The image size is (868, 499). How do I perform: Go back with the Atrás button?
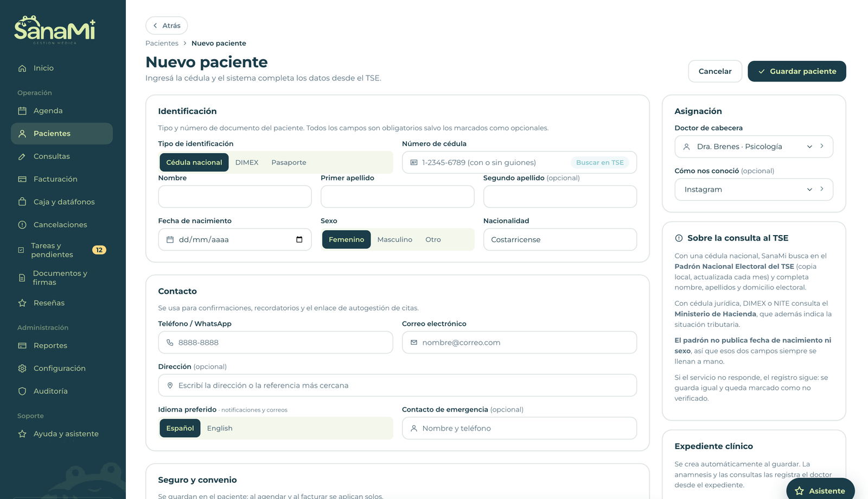[x=167, y=26]
